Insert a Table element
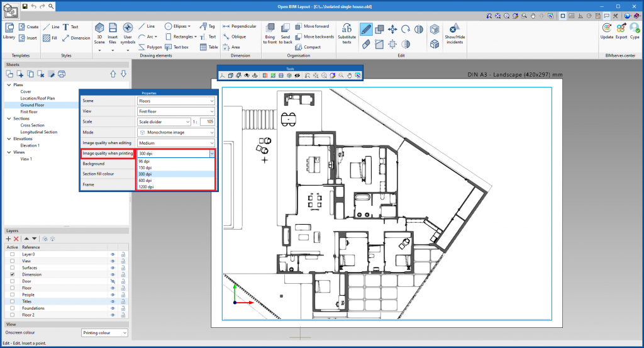 pos(209,47)
